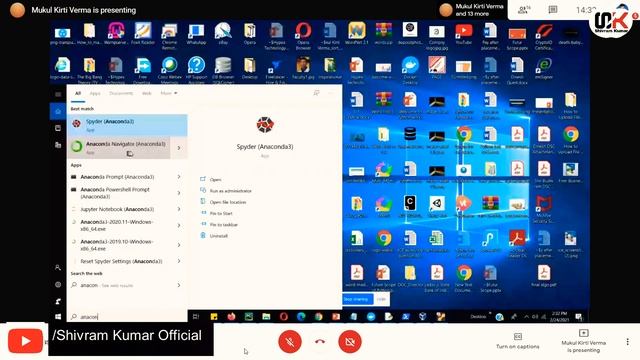Open the Meet chat panel icon
The height and width of the screenshot is (360, 640).
click(x=553, y=10)
